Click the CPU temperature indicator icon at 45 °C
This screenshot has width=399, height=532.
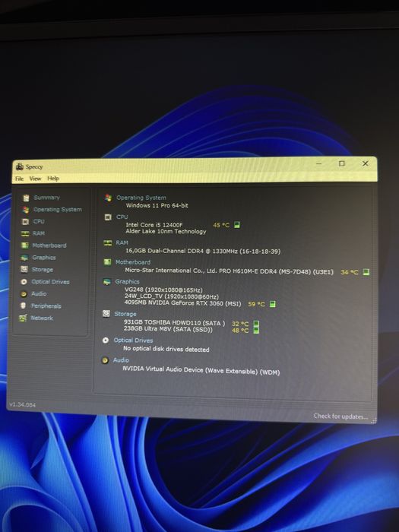237,225
